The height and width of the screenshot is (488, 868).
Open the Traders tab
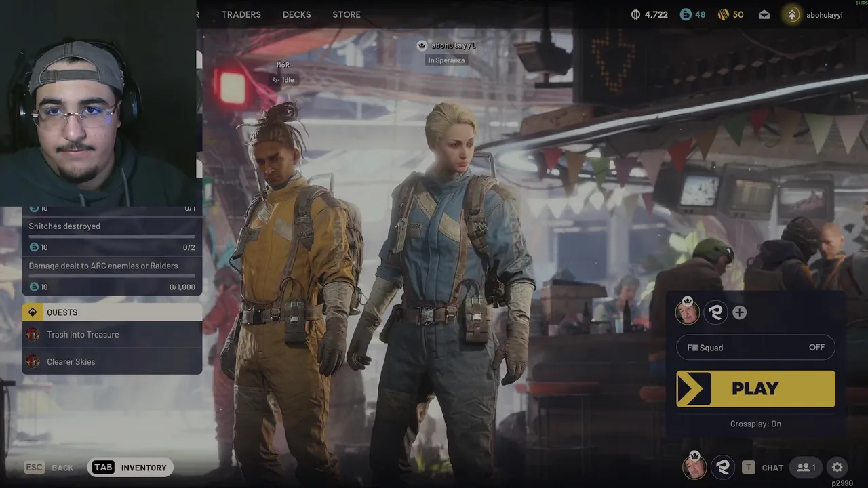coord(241,14)
